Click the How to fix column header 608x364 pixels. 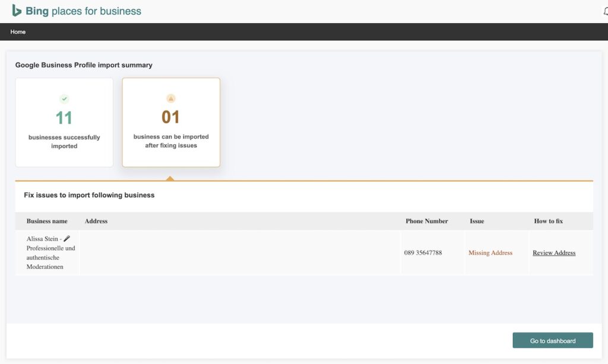point(548,221)
